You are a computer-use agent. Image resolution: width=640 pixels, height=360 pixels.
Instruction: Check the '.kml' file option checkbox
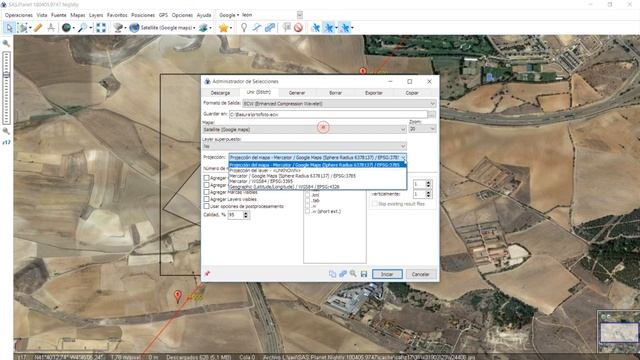pyautogui.click(x=307, y=195)
